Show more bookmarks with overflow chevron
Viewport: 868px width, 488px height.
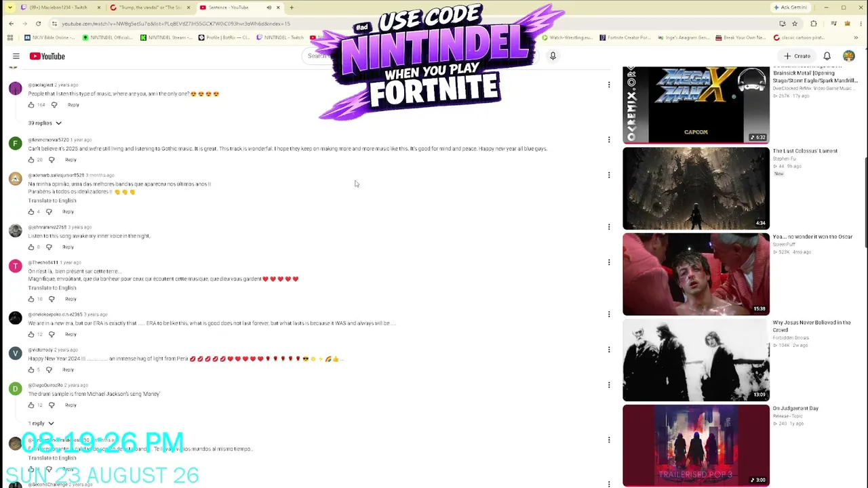(857, 38)
